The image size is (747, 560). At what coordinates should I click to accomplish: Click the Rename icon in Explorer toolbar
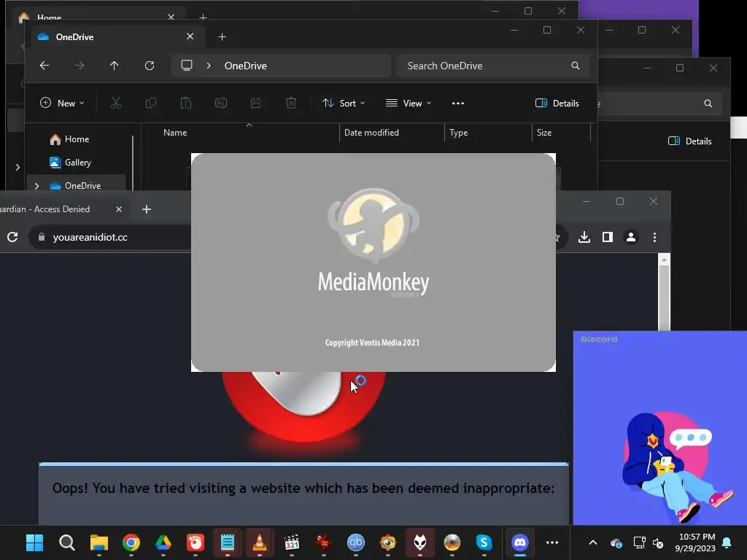[x=220, y=104]
